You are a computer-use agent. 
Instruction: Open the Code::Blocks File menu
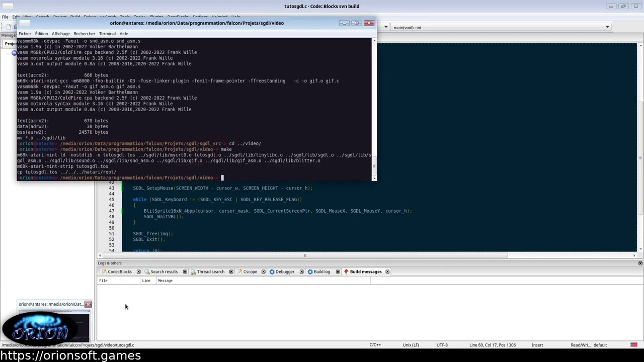click(x=5, y=17)
